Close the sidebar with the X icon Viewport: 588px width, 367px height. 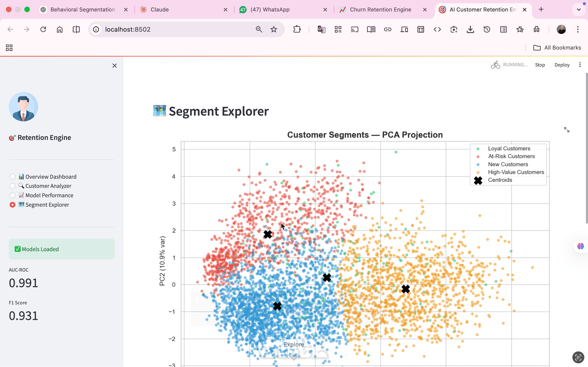[x=114, y=66]
